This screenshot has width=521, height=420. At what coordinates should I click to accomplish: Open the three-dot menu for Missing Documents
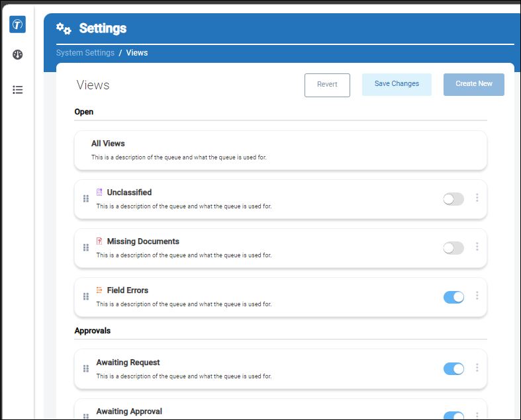coord(477,246)
